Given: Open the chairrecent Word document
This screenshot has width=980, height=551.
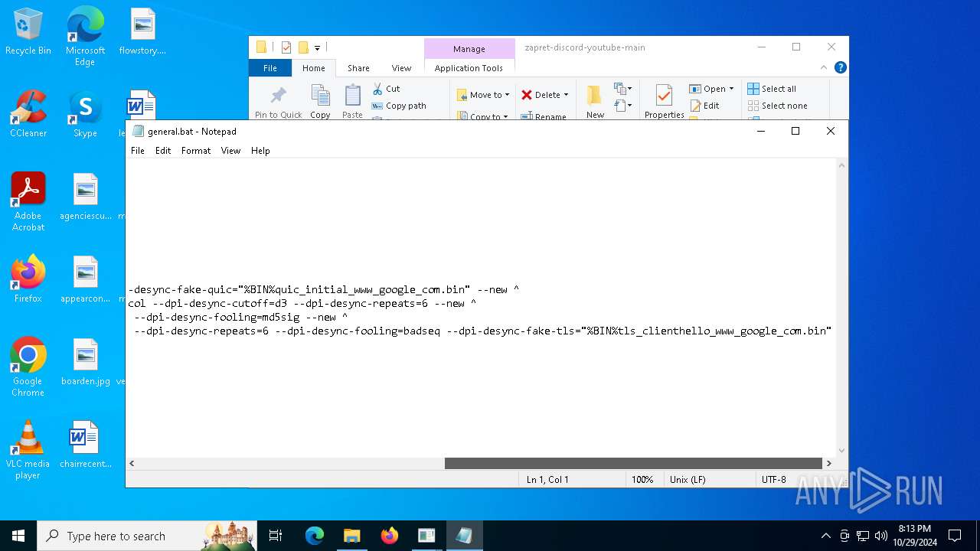Looking at the screenshot, I should 85,445.
